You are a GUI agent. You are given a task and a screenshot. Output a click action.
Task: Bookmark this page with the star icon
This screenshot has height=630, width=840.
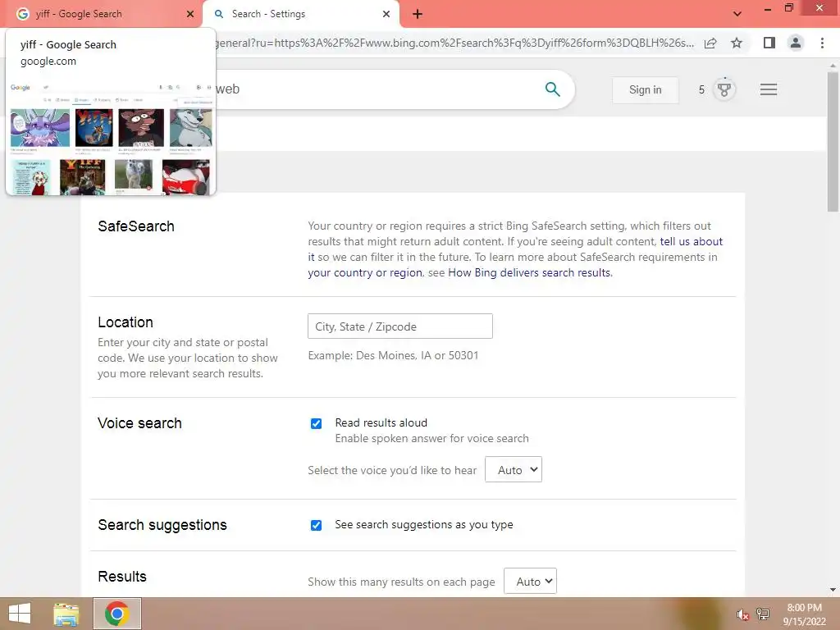[x=737, y=43]
